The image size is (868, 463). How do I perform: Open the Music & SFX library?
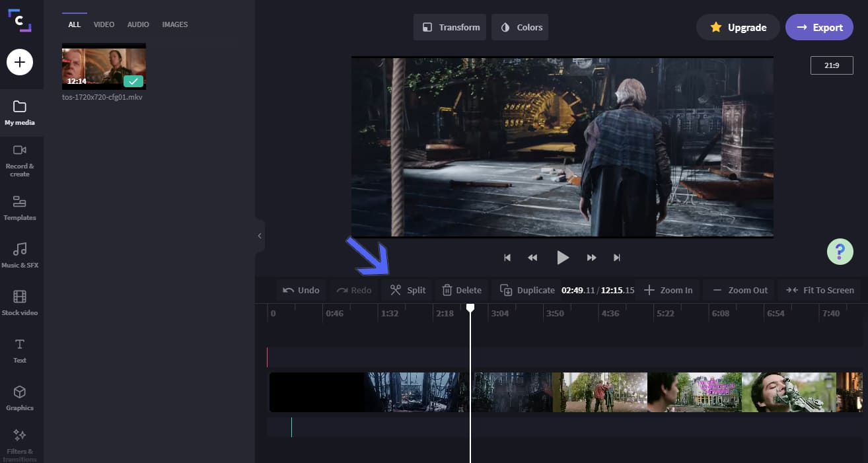[x=20, y=256]
